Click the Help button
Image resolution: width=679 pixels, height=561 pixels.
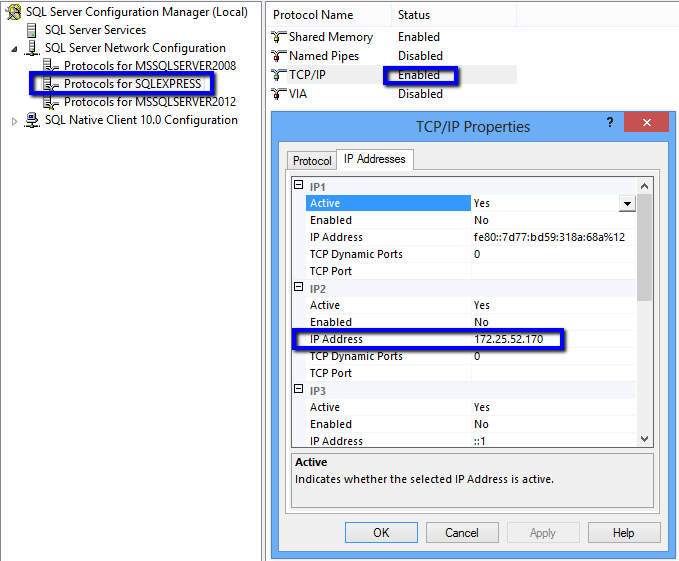624,532
